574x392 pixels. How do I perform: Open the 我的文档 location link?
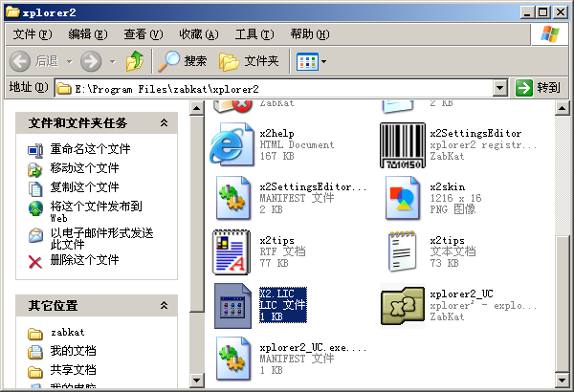(74, 351)
